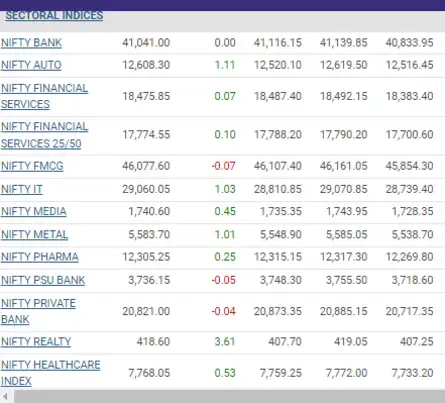Select NIFTY MEDIA value 1,740.60
Viewport: 445px width, 403px height.
(x=149, y=211)
